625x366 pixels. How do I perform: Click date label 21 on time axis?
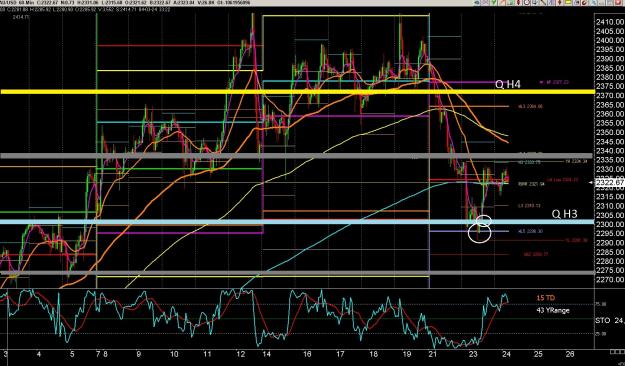432,354
